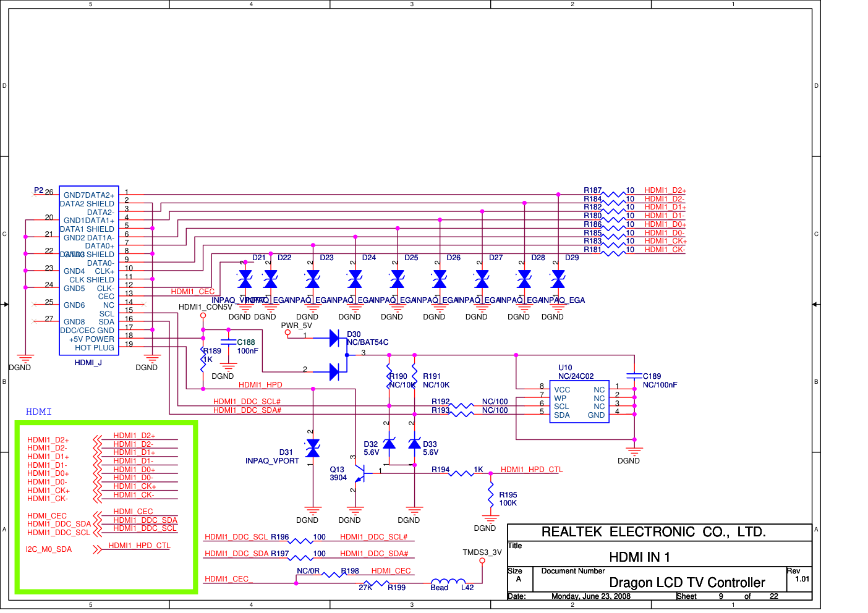Click the R197 100 ohm resistor symbol
This screenshot has width=868, height=613.
(x=300, y=558)
